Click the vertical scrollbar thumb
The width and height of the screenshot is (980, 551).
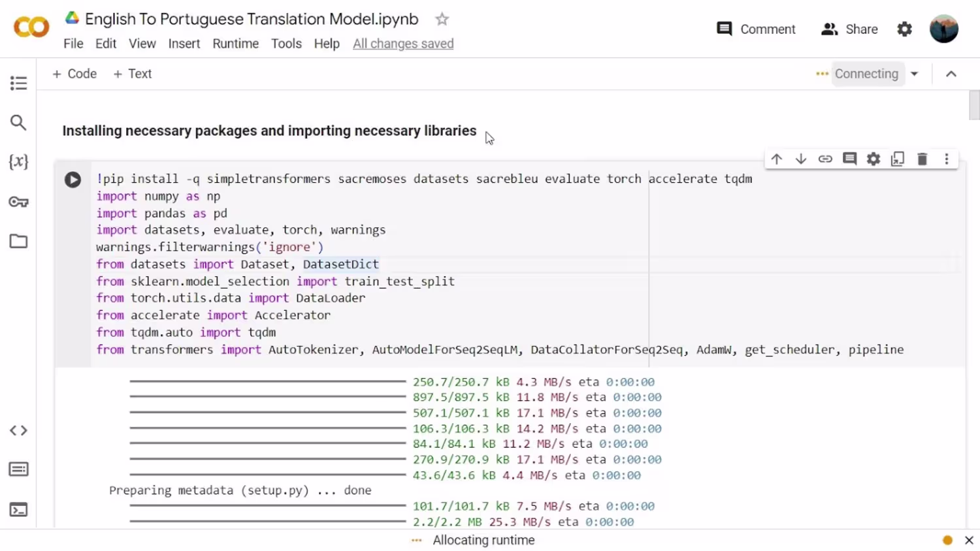pyautogui.click(x=974, y=104)
